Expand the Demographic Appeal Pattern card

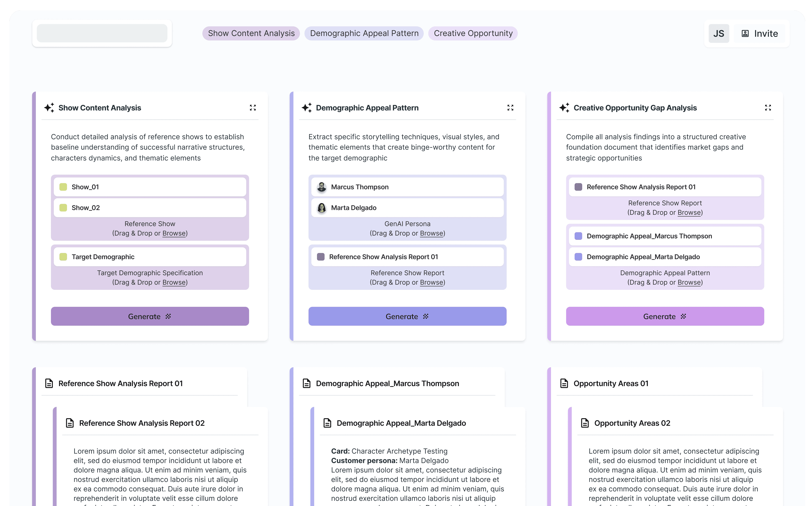[510, 107]
